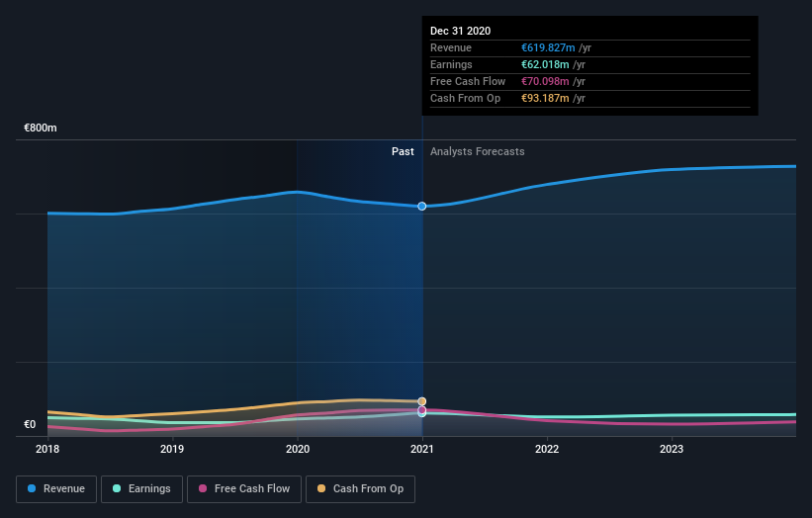
Task: Click the Past section label
Action: pos(403,151)
